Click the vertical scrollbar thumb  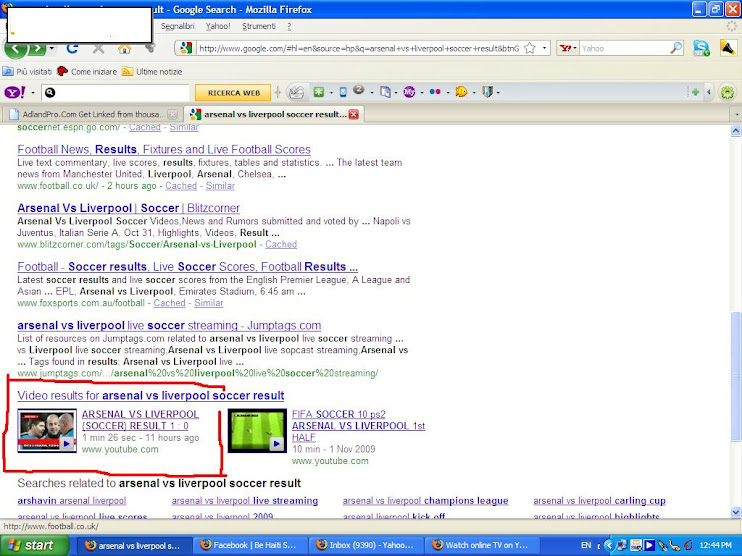coord(736,377)
